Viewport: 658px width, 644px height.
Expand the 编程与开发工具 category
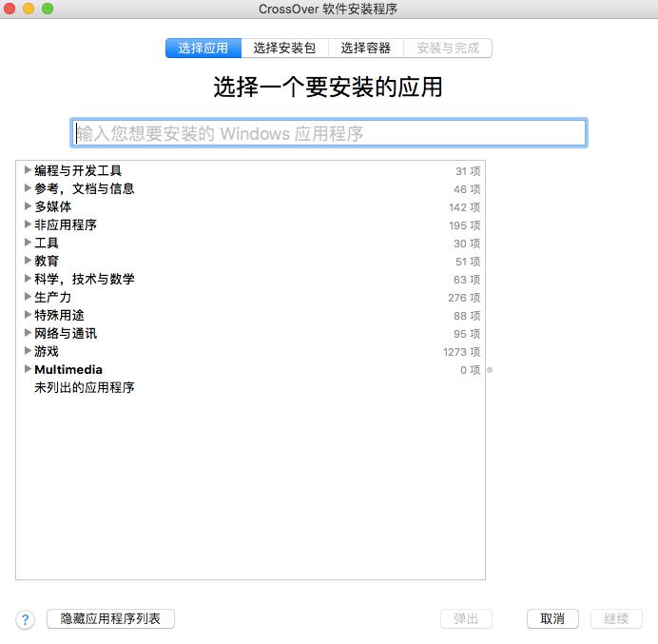tap(28, 170)
